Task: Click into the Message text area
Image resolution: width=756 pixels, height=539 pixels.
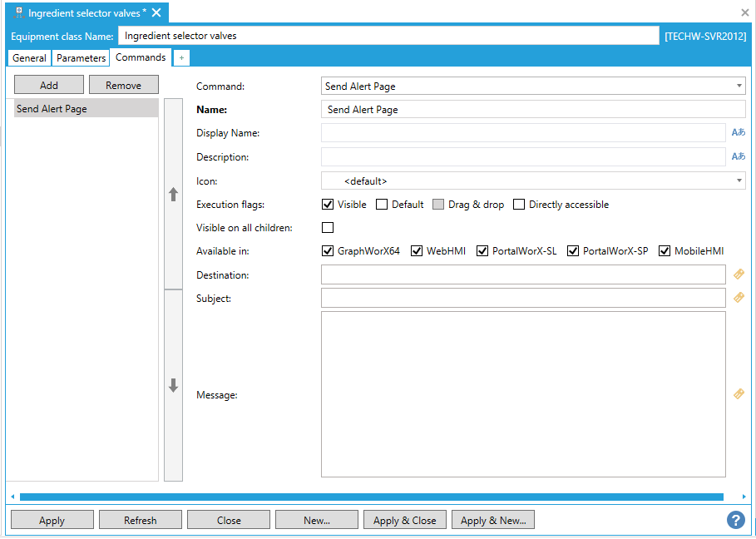Action: click(x=523, y=394)
